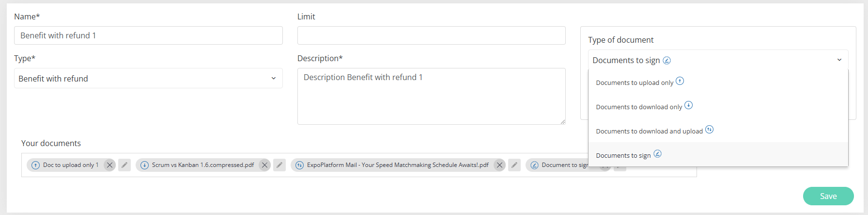Screen dimensions: 868x215
Task: Click pencil icon beside ExpoPlatform Mail PDF
Action: (x=514, y=165)
